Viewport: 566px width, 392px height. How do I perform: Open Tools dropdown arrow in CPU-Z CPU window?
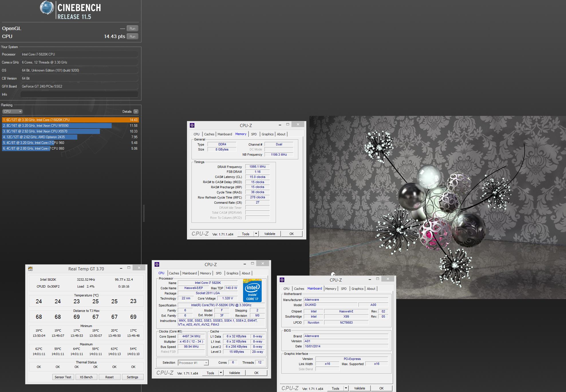[221, 373]
